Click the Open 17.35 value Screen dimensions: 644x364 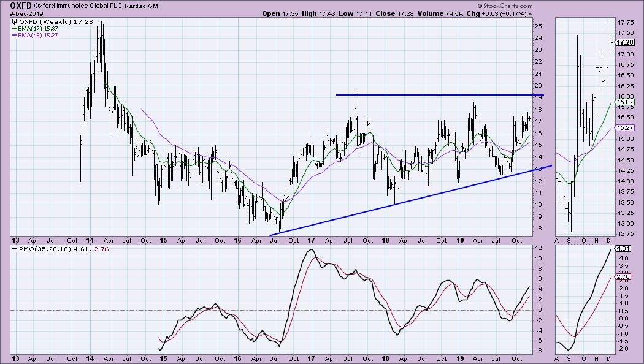point(280,13)
